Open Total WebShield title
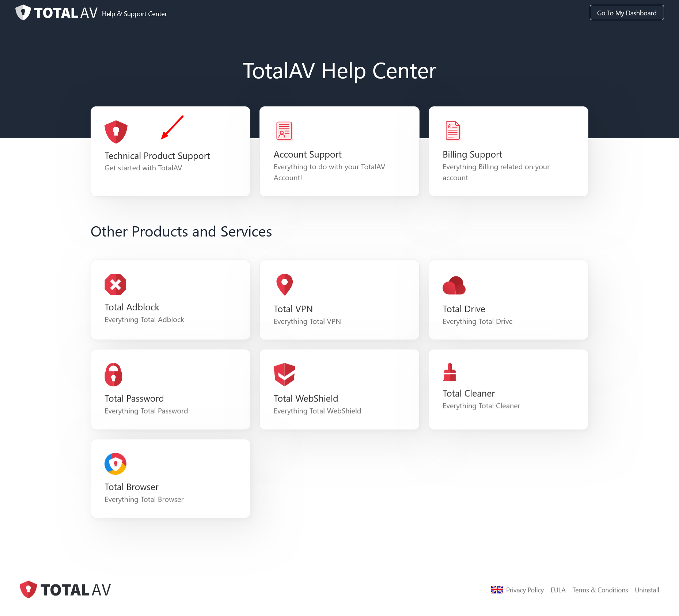The height and width of the screenshot is (616, 679). pos(306,398)
